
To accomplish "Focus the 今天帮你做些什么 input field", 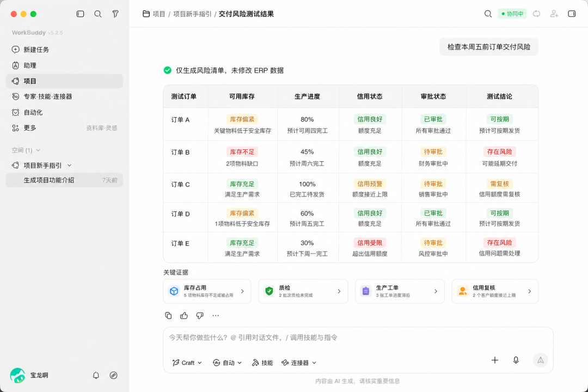I will coord(358,338).
